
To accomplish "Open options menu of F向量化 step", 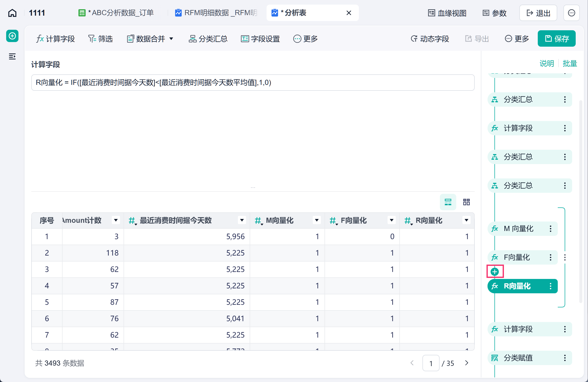I will point(550,257).
